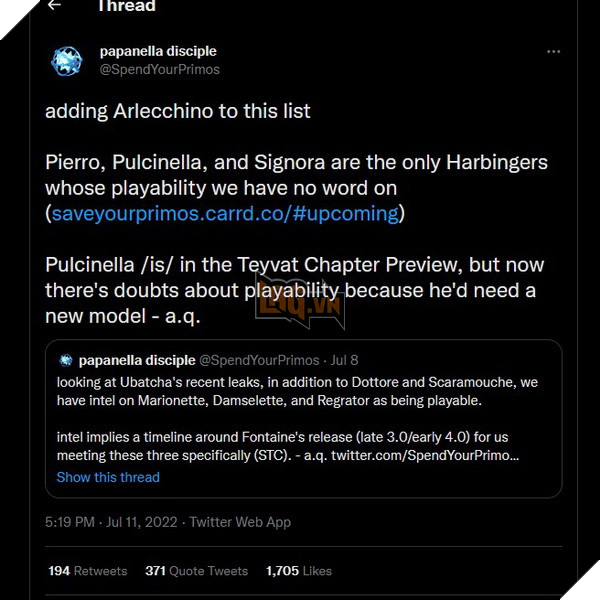Show the 1,705 Likes list

pyautogui.click(x=298, y=571)
